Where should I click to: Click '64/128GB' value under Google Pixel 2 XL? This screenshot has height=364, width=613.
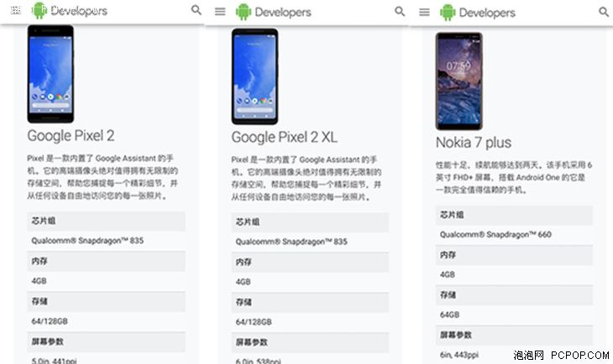coord(254,322)
